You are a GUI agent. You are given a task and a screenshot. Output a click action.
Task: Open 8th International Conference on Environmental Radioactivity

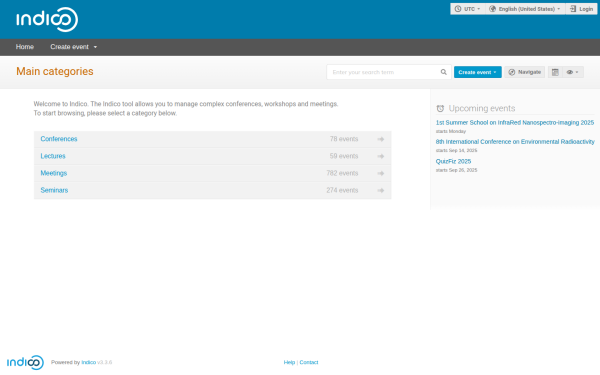[515, 142]
